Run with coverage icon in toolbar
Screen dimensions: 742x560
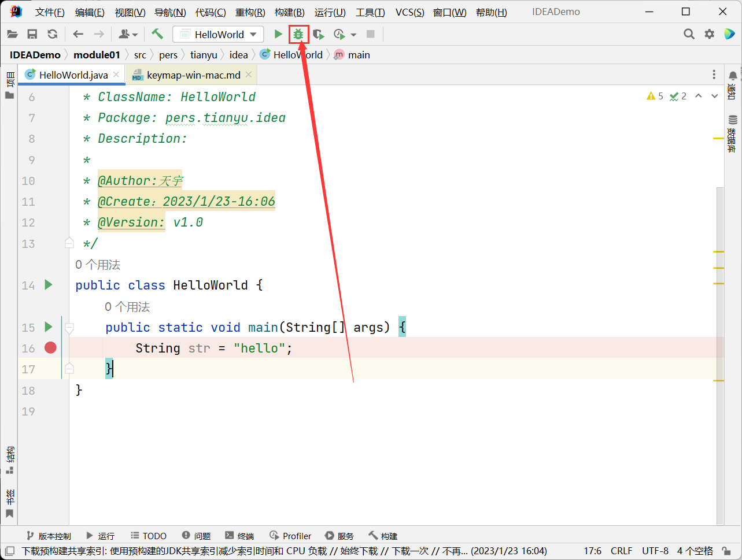click(318, 35)
